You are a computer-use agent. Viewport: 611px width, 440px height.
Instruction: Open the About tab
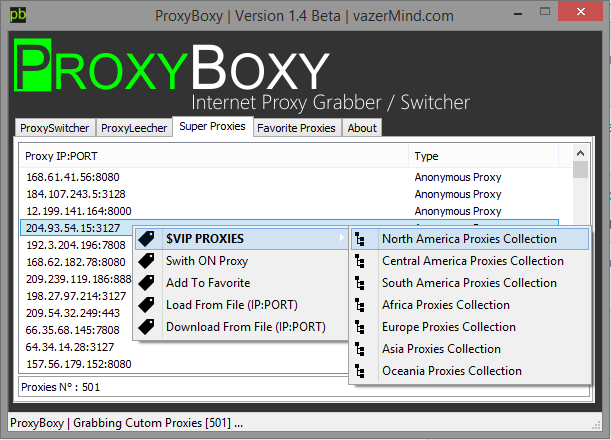pyautogui.click(x=362, y=128)
